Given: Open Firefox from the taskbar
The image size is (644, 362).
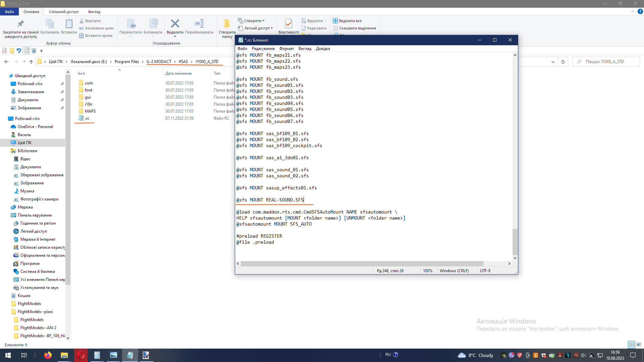Looking at the screenshot, I should coord(48,355).
